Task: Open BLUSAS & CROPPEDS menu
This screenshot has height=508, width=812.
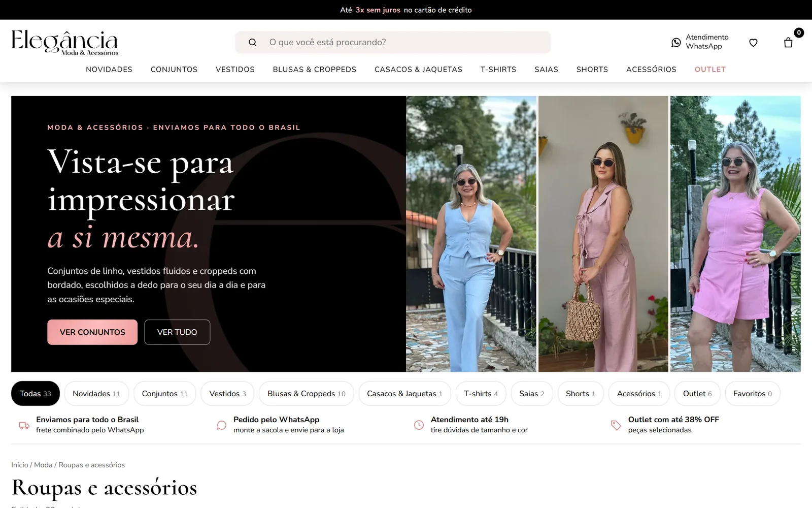Action: pos(315,69)
